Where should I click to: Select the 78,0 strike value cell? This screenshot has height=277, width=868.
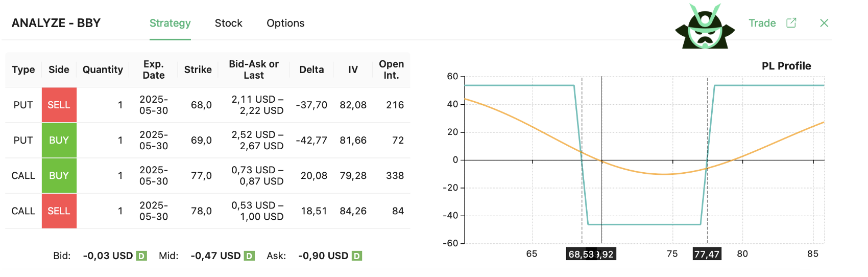click(x=201, y=211)
